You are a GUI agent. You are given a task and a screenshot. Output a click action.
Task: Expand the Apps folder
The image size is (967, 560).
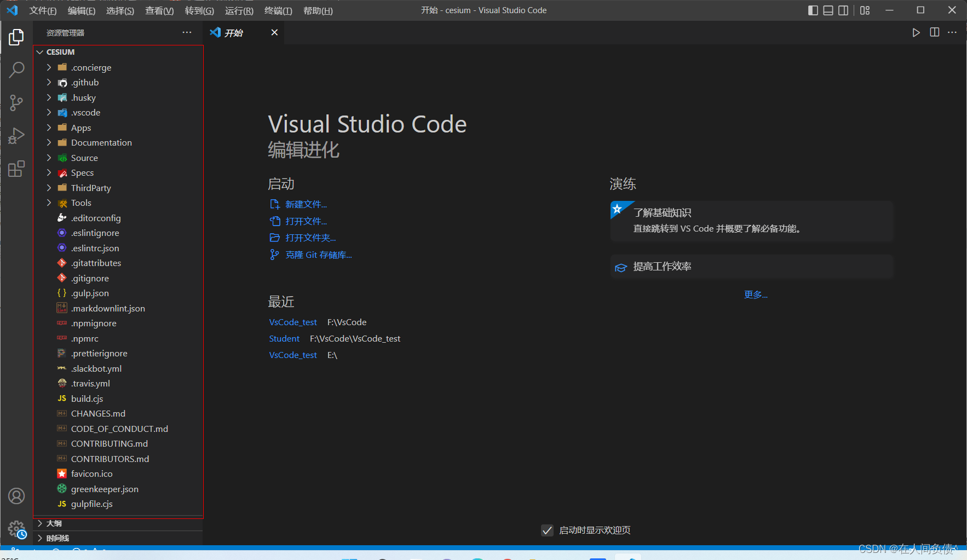coord(49,128)
